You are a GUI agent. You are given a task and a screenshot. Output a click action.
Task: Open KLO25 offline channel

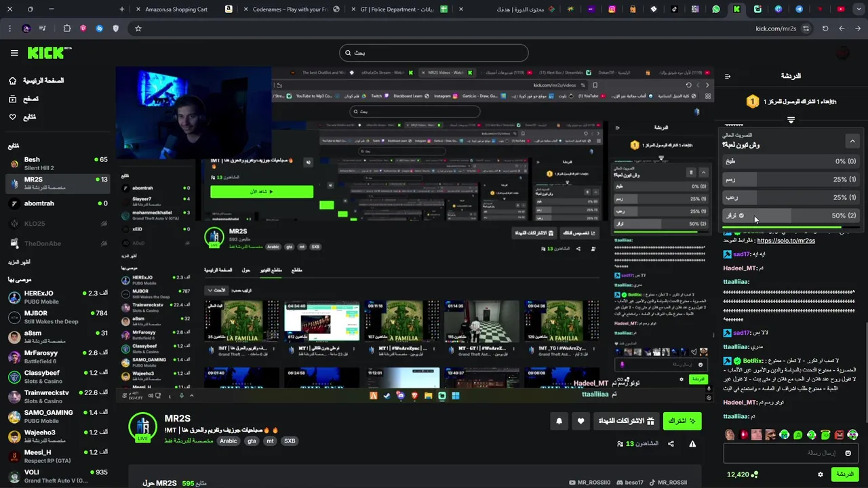58,224
